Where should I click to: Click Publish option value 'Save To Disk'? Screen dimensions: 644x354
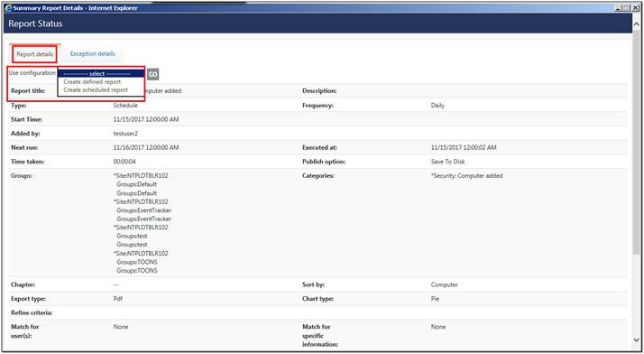pyautogui.click(x=447, y=162)
